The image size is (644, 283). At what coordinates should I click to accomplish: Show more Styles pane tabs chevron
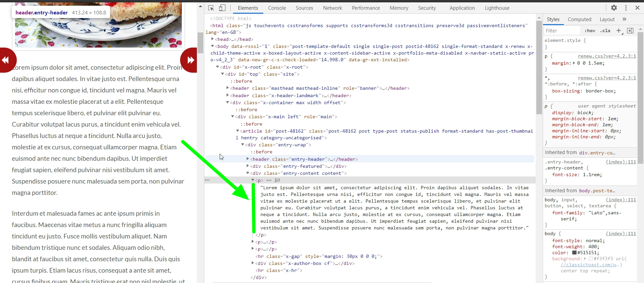pyautogui.click(x=624, y=19)
